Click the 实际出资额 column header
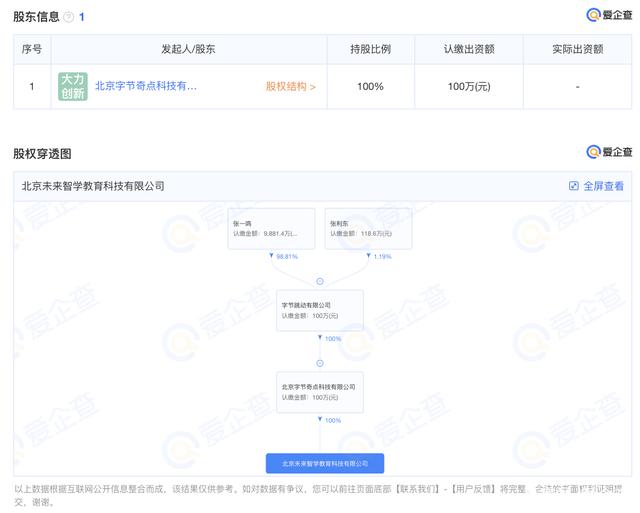This screenshot has width=640, height=513. [578, 49]
